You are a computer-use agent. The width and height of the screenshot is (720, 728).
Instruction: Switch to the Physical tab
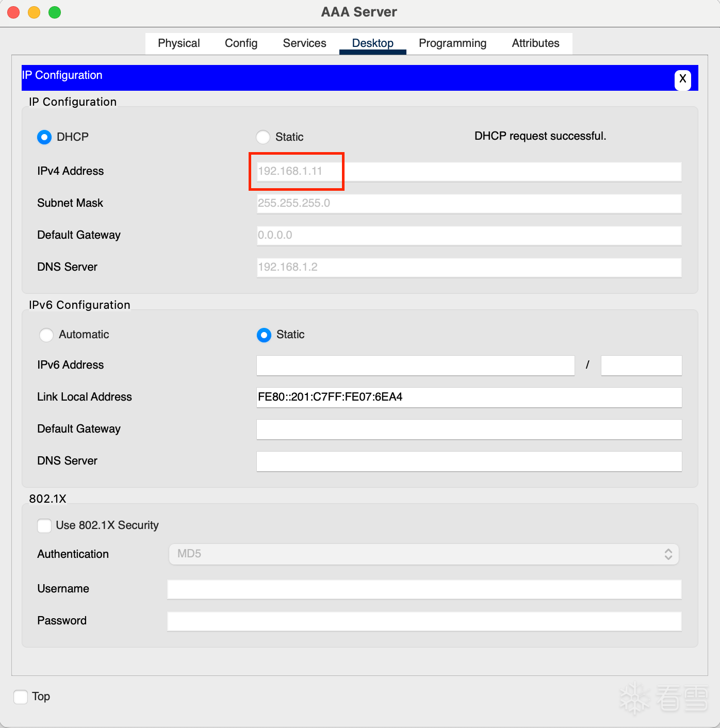(x=179, y=43)
